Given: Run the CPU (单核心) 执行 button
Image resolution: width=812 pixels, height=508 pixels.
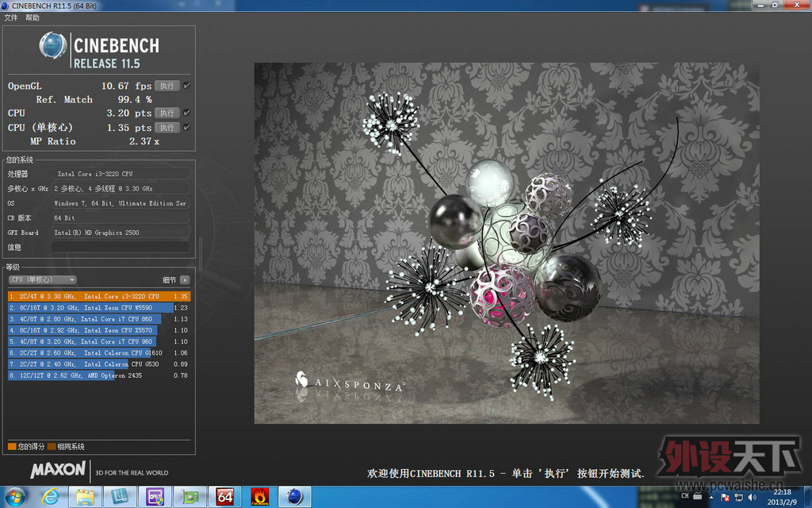Looking at the screenshot, I should pos(167,128).
